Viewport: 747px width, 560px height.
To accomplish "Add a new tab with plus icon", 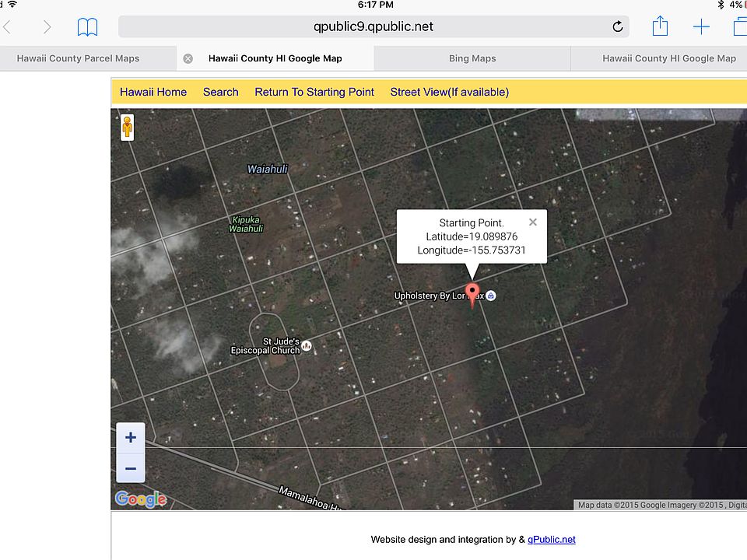I will point(701,27).
